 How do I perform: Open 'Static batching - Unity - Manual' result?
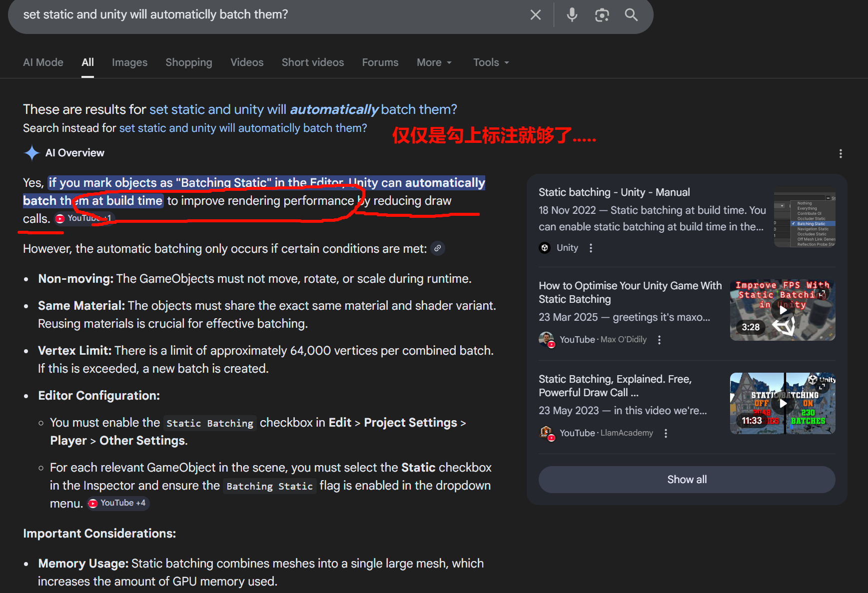[614, 192]
